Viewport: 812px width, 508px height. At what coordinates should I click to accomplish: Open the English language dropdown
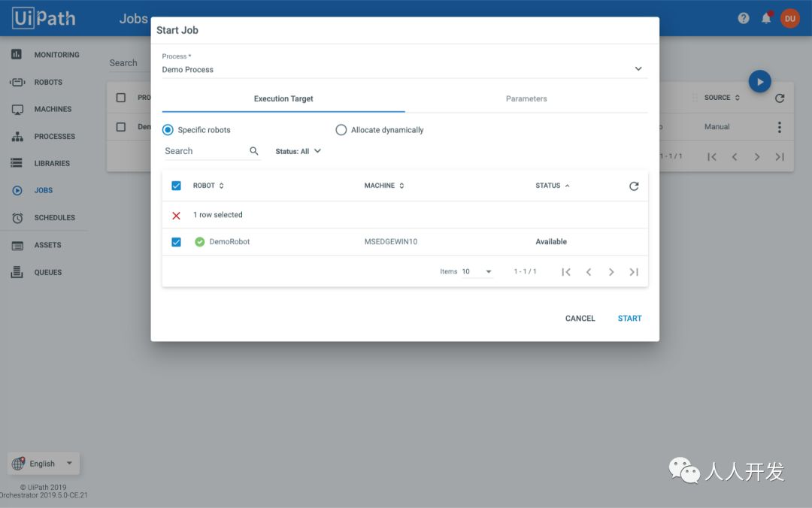[x=44, y=464]
